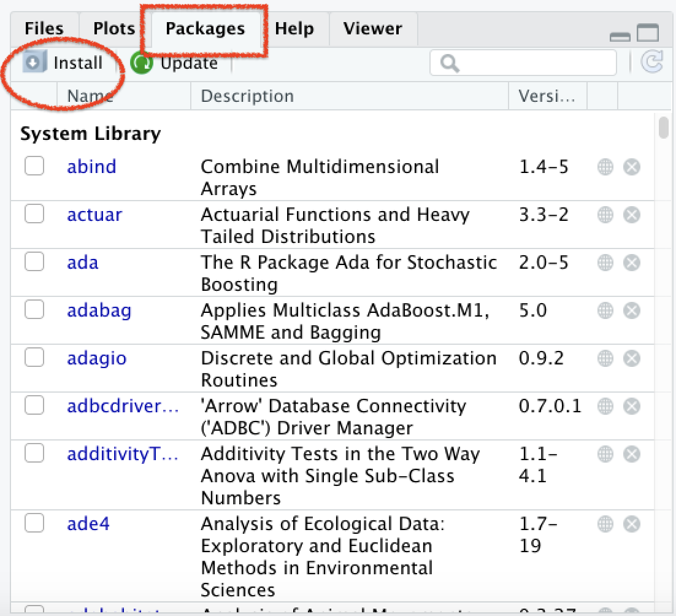Open the abind package website via globe icon
This screenshot has width=676, height=616.
click(605, 167)
